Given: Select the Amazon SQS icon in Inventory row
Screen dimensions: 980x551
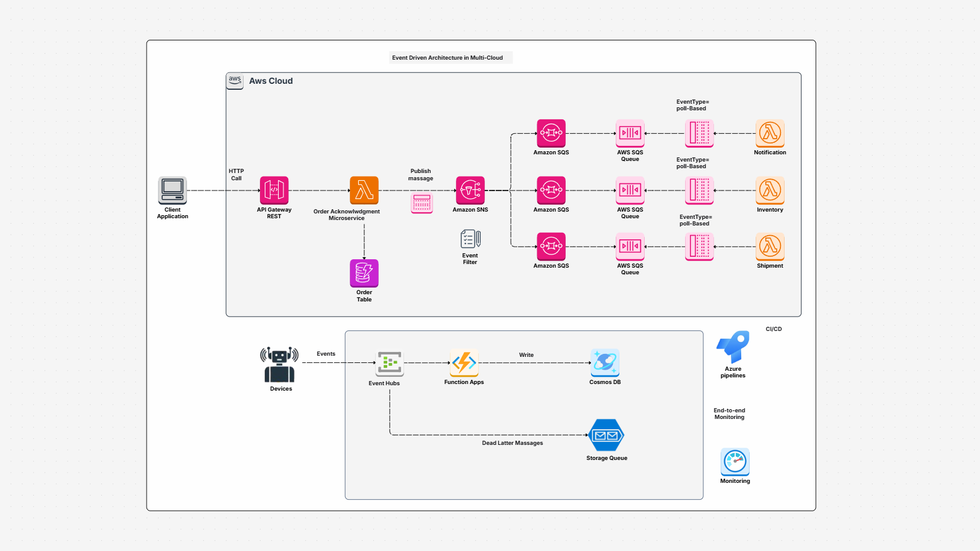Looking at the screenshot, I should 551,190.
